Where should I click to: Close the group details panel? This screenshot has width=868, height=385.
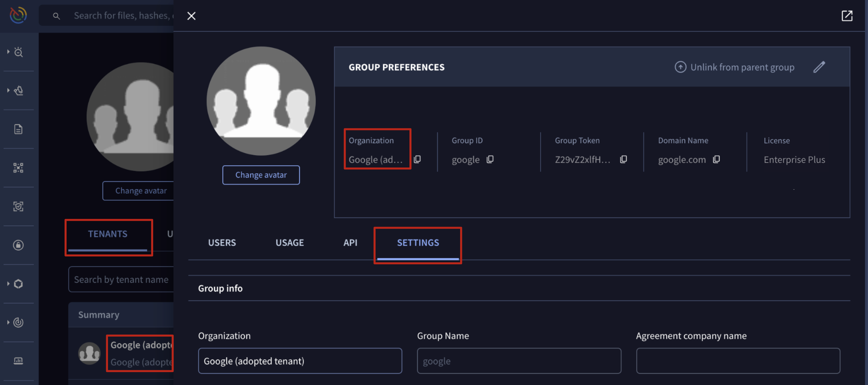192,16
